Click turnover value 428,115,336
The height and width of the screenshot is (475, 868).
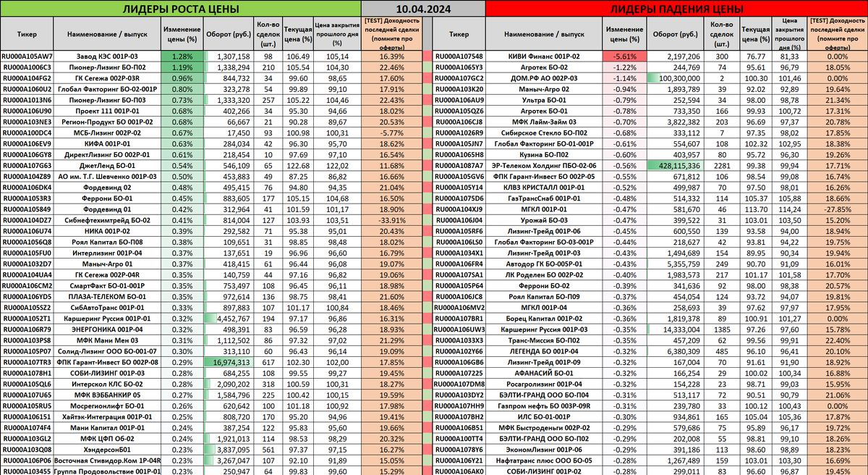(x=676, y=165)
